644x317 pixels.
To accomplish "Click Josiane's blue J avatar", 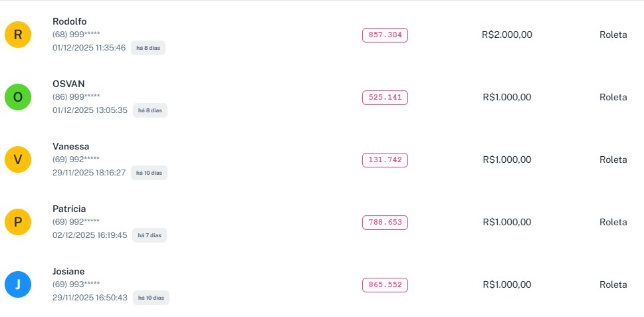I will pos(18,284).
